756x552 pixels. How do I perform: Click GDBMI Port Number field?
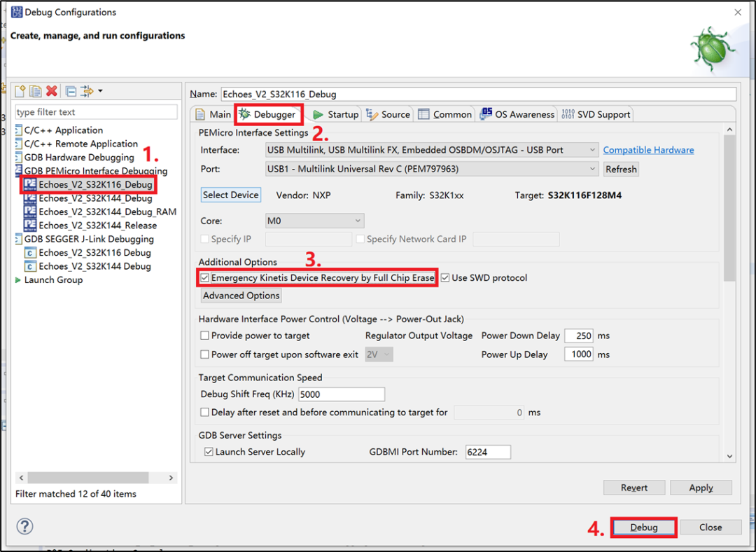tap(488, 452)
